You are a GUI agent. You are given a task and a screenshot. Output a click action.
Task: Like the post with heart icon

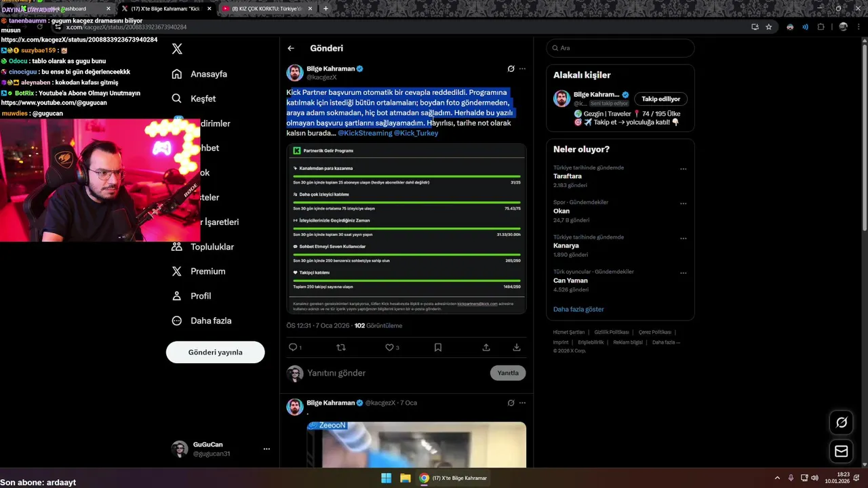pyautogui.click(x=389, y=347)
